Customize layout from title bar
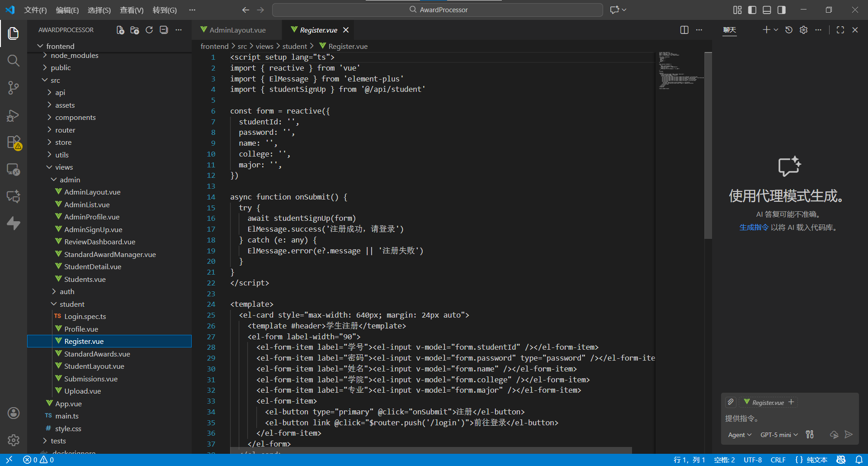 tap(737, 10)
